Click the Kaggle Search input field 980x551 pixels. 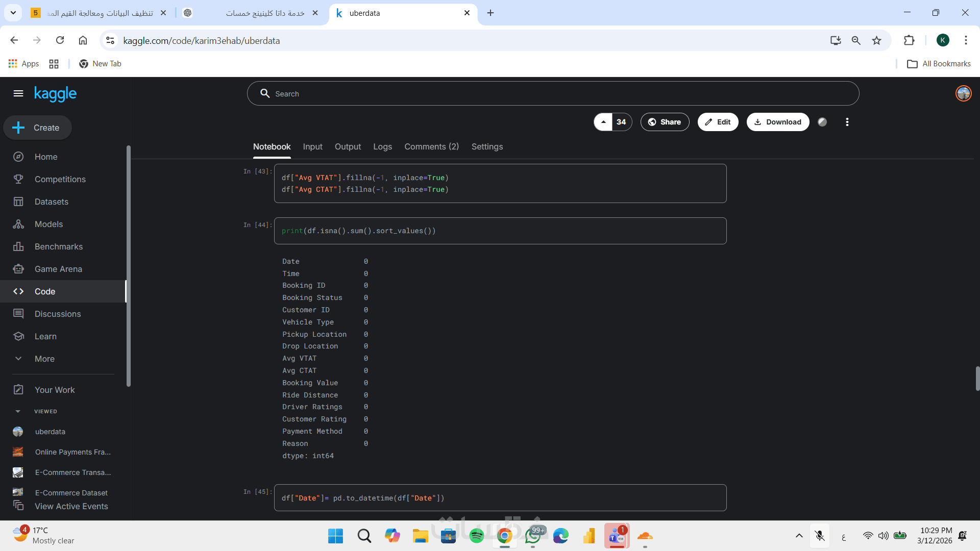tap(553, 93)
